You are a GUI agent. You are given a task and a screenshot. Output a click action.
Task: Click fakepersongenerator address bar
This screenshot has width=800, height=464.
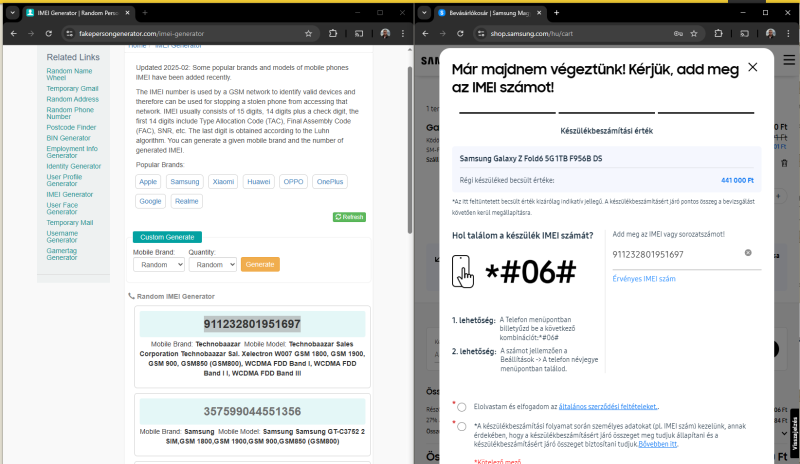189,34
